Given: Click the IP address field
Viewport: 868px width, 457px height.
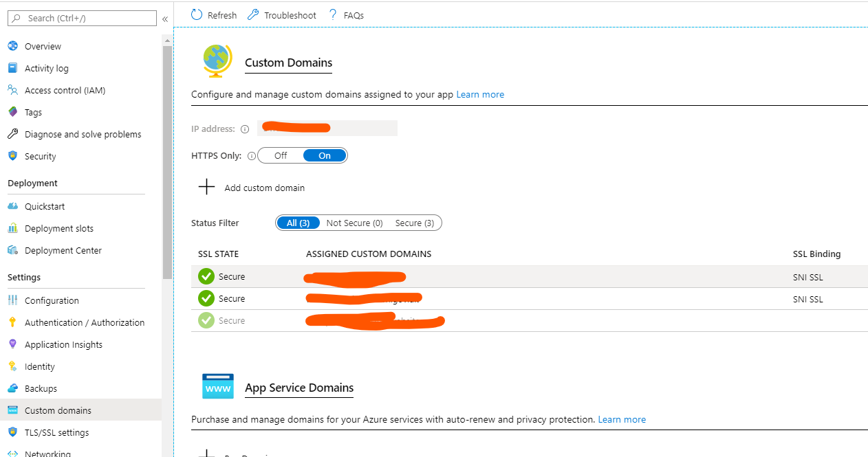Looking at the screenshot, I should click(x=327, y=128).
